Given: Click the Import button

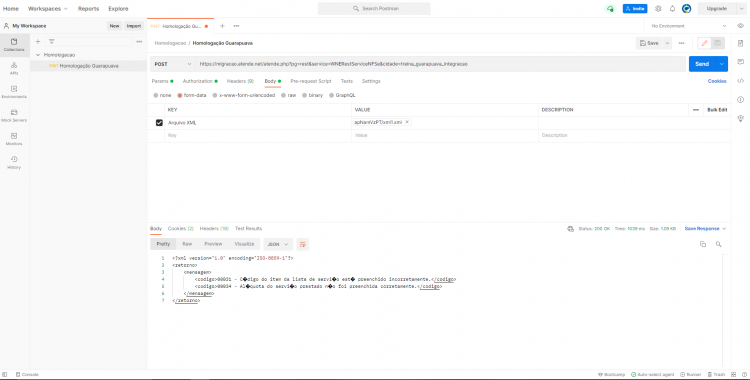Looking at the screenshot, I should [134, 26].
